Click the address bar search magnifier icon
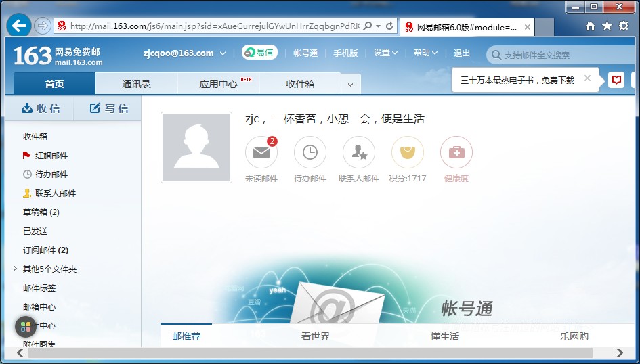This screenshot has width=640, height=364. 367,26
